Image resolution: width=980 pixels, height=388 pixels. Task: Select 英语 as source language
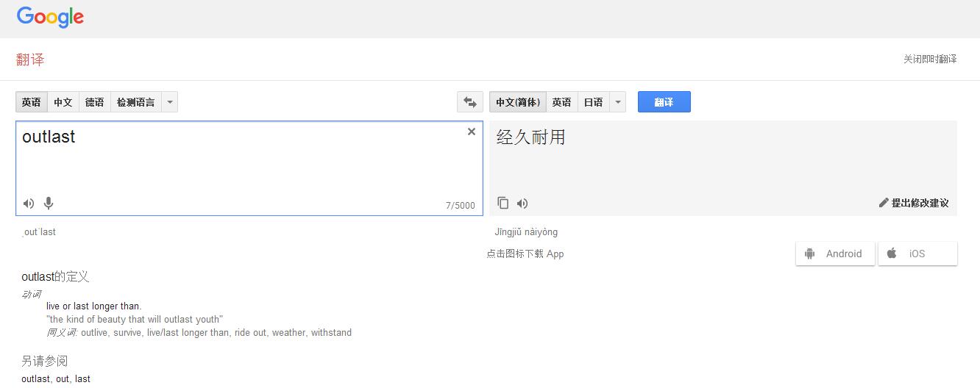click(x=32, y=102)
